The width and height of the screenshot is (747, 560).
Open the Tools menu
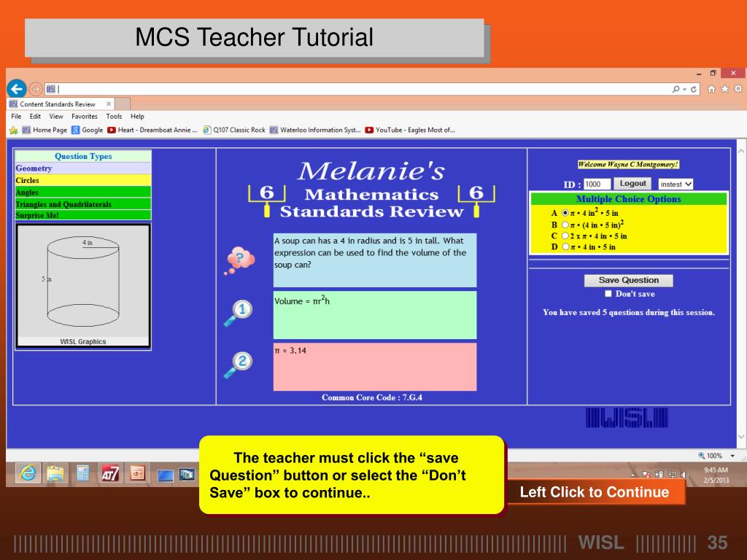[x=114, y=116]
